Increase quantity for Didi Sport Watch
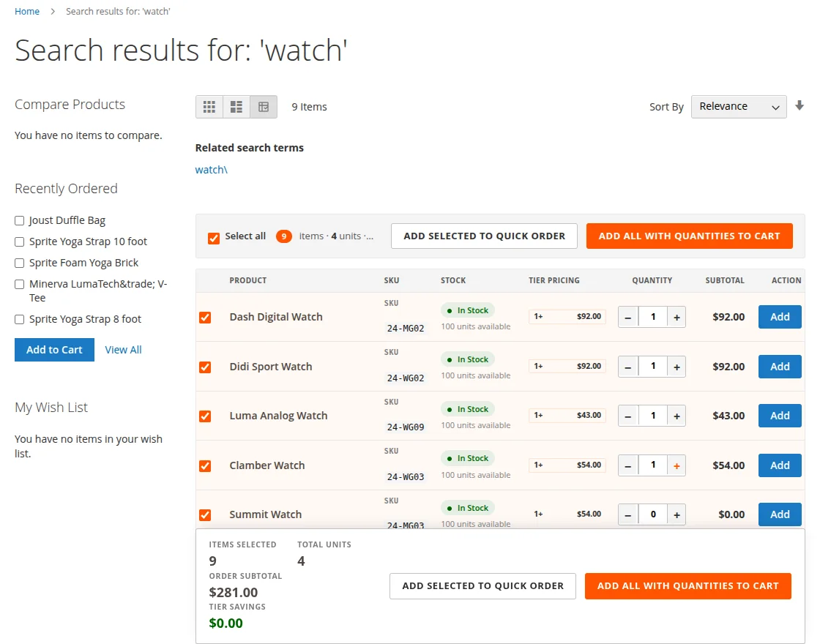 click(x=676, y=367)
